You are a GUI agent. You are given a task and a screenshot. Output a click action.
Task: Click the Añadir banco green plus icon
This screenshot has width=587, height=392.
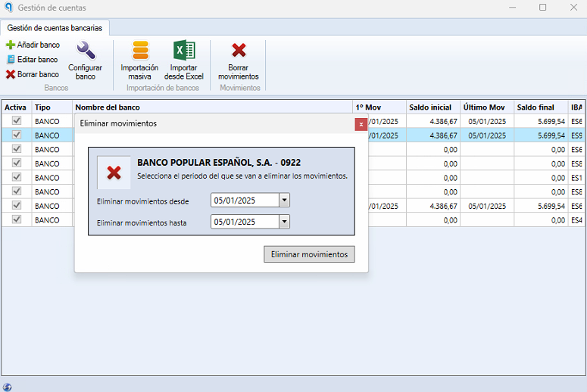coord(11,45)
